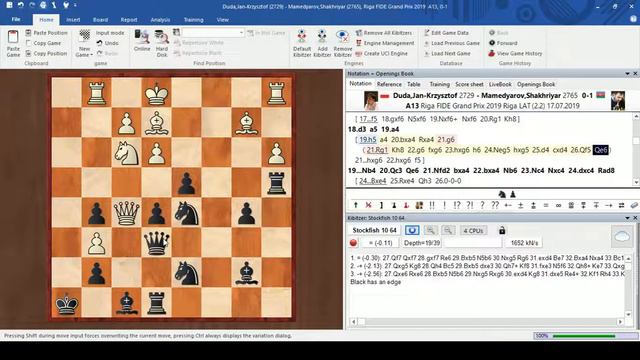Switch to the Report ribbon tab
Viewport: 640px width, 360px height.
point(129,20)
